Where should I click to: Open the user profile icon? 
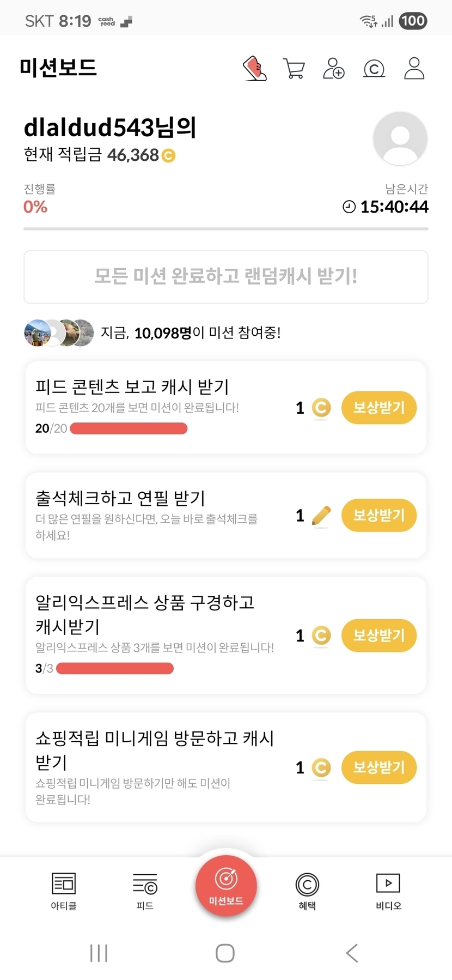[x=414, y=69]
